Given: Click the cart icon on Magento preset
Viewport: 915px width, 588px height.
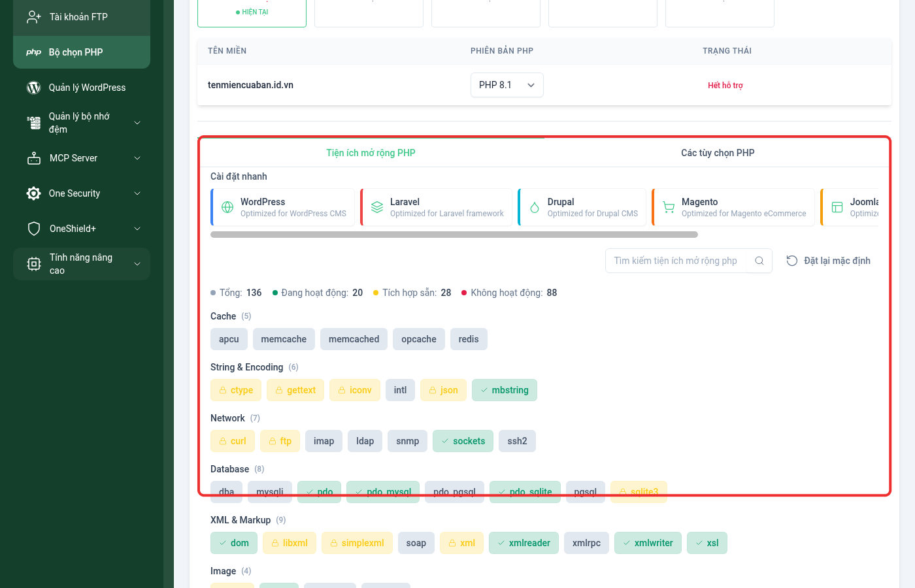Looking at the screenshot, I should coord(669,207).
